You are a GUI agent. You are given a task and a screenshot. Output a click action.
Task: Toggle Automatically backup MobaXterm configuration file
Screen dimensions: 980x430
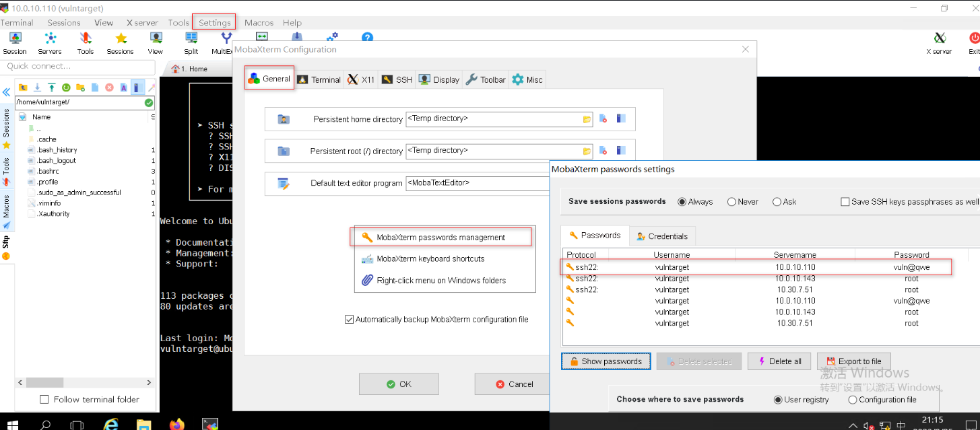436,320
